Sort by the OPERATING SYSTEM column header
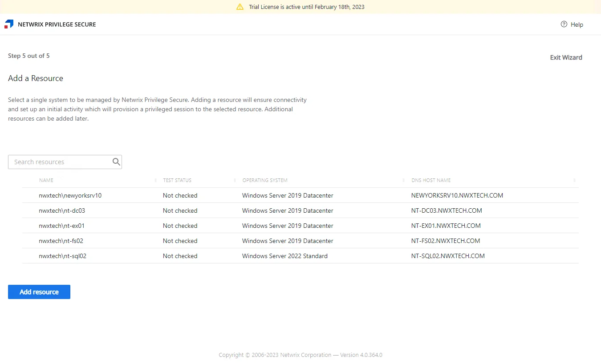 265,180
